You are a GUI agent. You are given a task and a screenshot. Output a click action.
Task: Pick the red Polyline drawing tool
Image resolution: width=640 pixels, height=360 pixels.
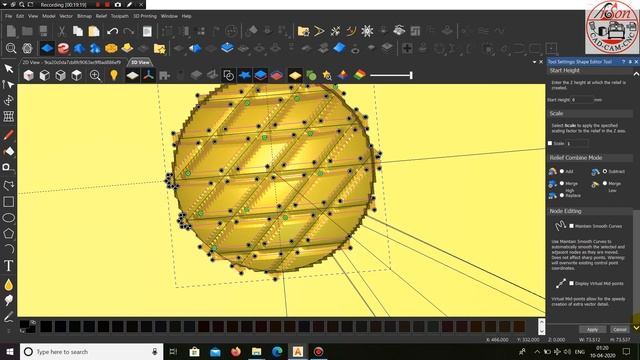click(9, 135)
